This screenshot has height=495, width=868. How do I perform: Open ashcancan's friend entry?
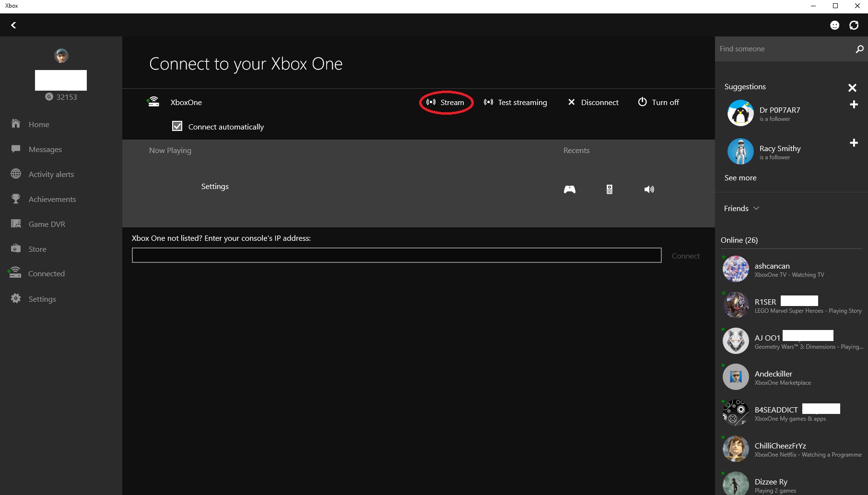tap(791, 269)
